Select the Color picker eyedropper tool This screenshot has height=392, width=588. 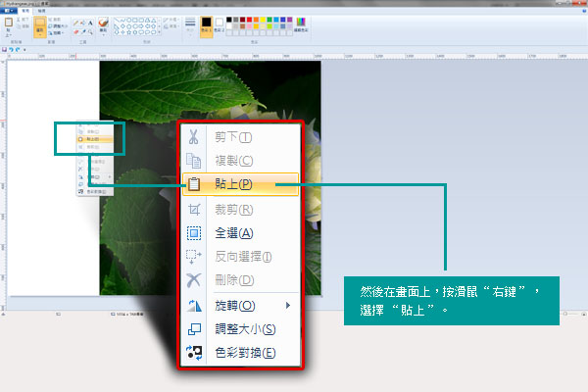coord(83,32)
